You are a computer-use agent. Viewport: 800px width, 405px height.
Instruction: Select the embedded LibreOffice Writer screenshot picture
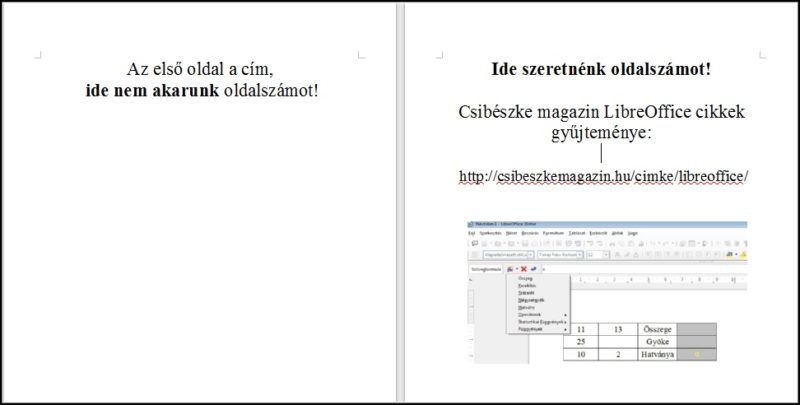[607, 292]
